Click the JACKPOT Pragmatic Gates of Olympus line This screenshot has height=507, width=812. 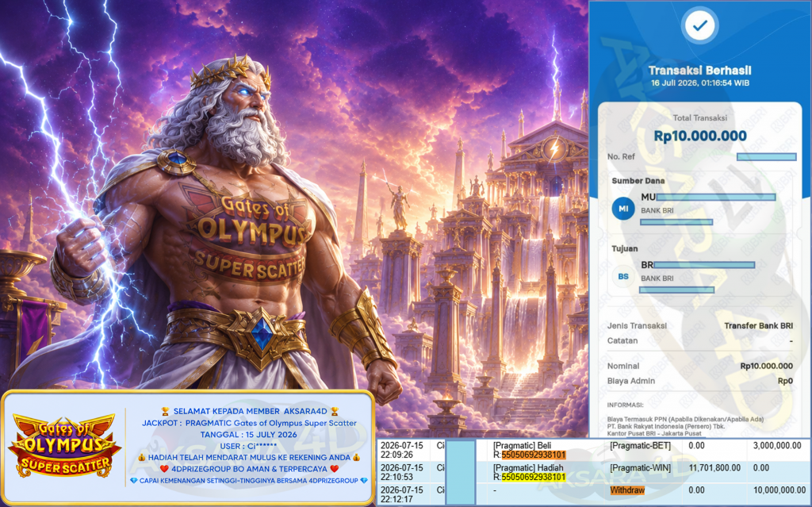[x=249, y=423]
